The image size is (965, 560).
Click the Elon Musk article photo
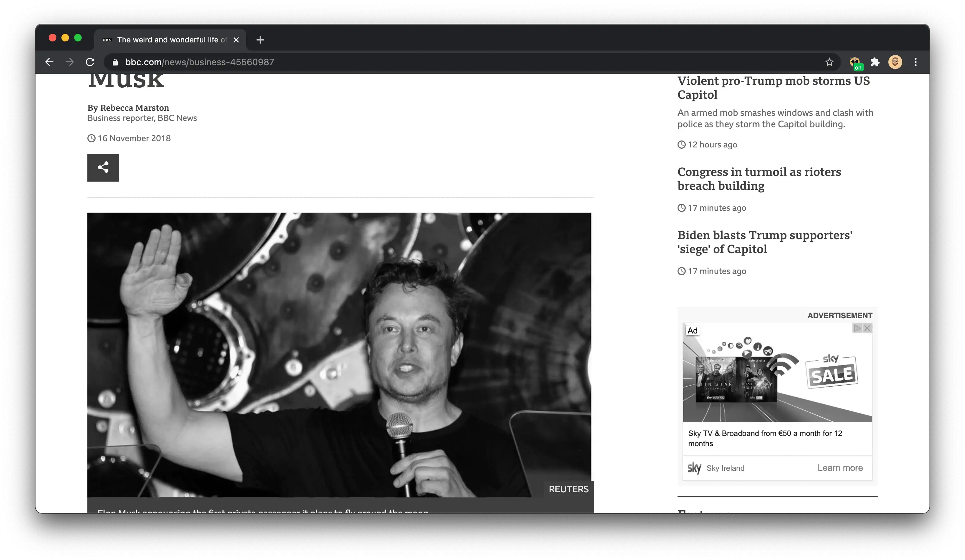pyautogui.click(x=339, y=355)
